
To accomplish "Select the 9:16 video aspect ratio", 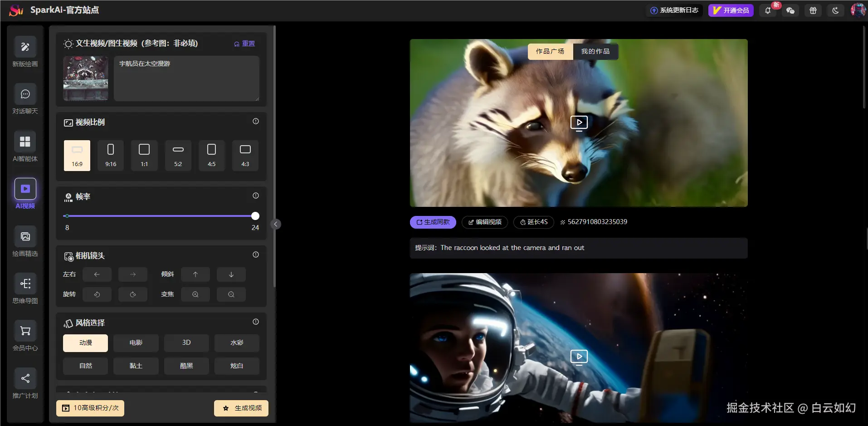I will click(111, 155).
